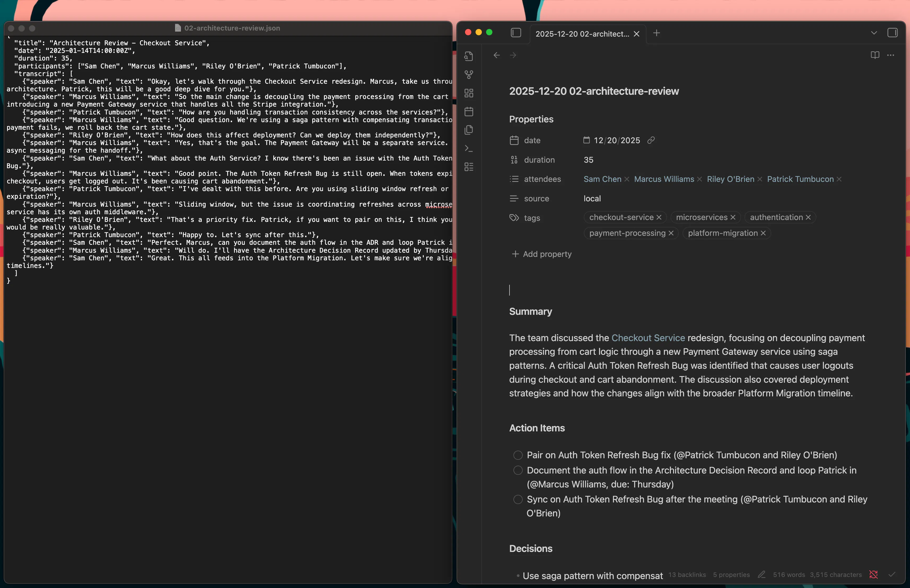Click '3,515 characters' in the status bar

[x=835, y=575]
